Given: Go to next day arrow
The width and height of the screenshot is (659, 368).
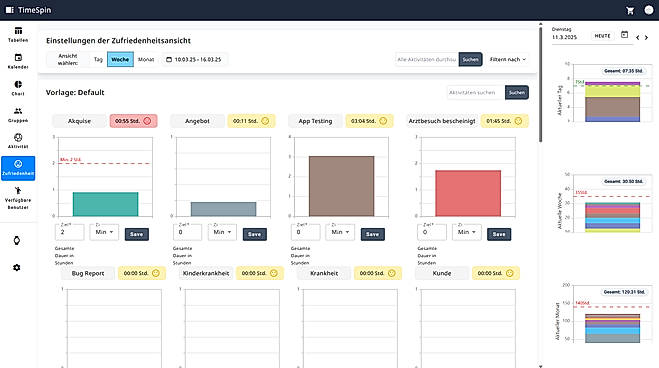Looking at the screenshot, I should (646, 37).
